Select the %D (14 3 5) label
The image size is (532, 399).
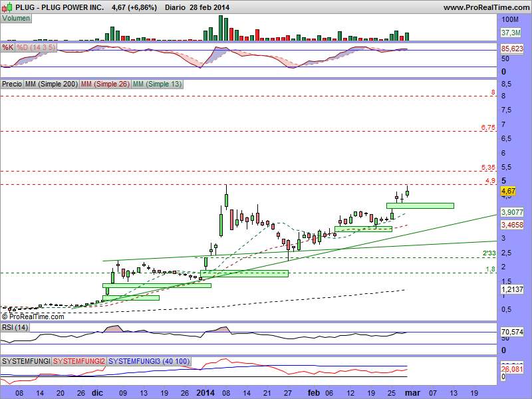[36, 47]
